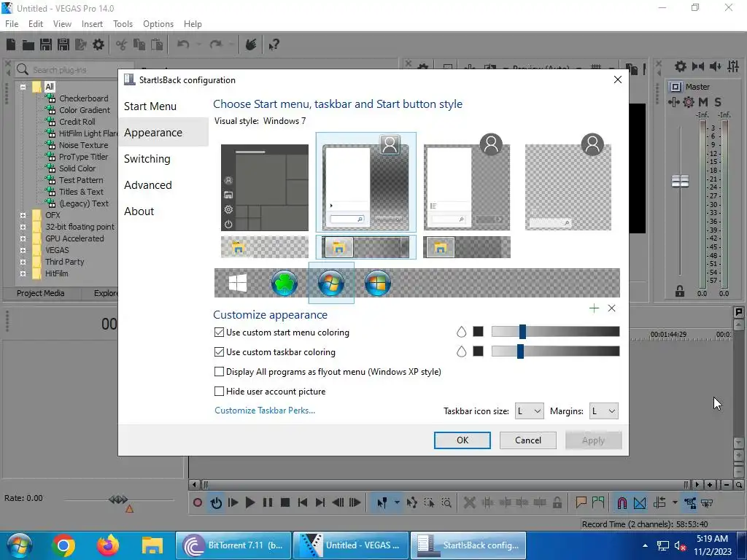Check Hide user account picture
Screen dimensions: 747x560
point(219,391)
